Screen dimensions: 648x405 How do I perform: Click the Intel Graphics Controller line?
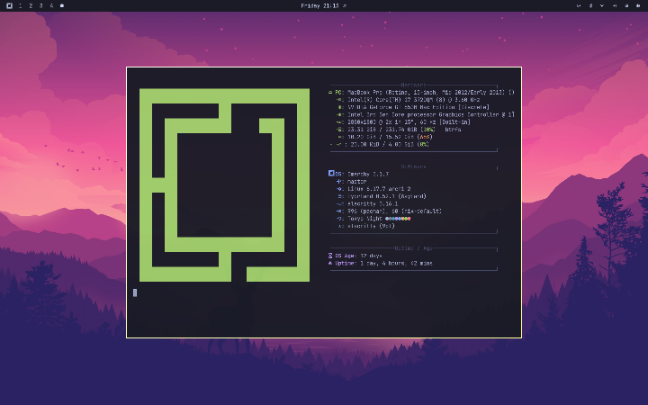point(426,115)
